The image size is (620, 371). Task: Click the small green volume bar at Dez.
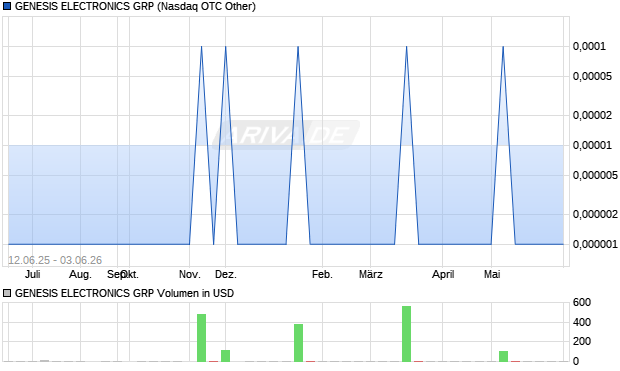click(x=225, y=356)
